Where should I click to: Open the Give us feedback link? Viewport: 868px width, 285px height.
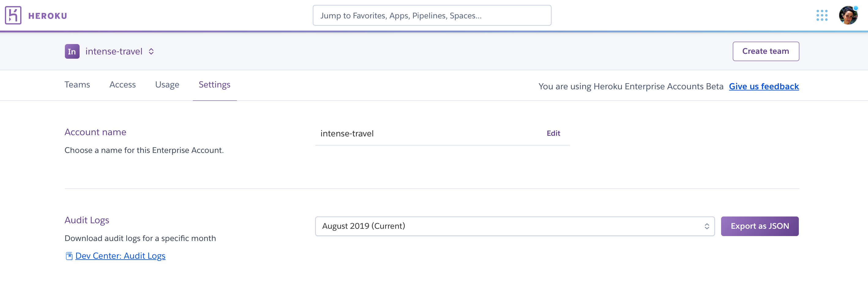pyautogui.click(x=764, y=87)
